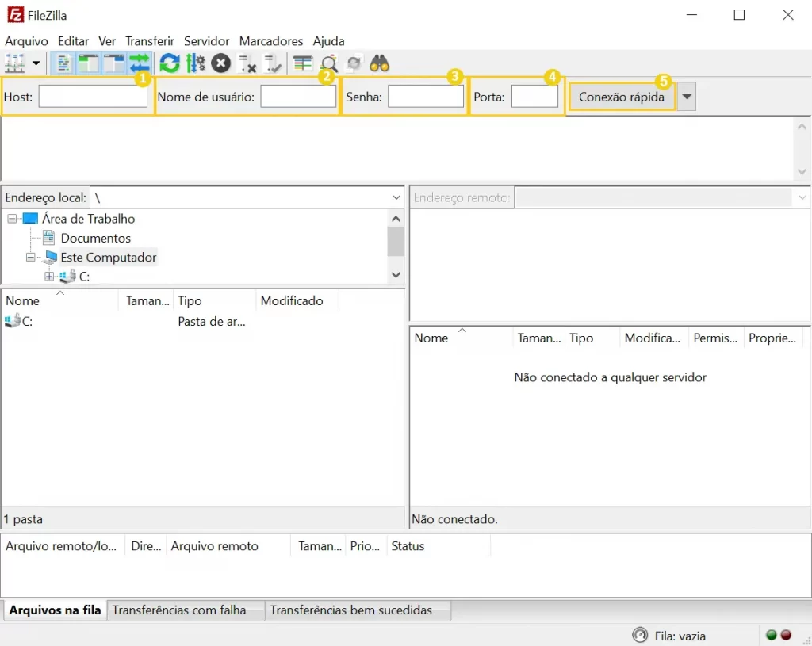Click the message log scroll-up arrow
The image size is (812, 646).
pos(802,127)
